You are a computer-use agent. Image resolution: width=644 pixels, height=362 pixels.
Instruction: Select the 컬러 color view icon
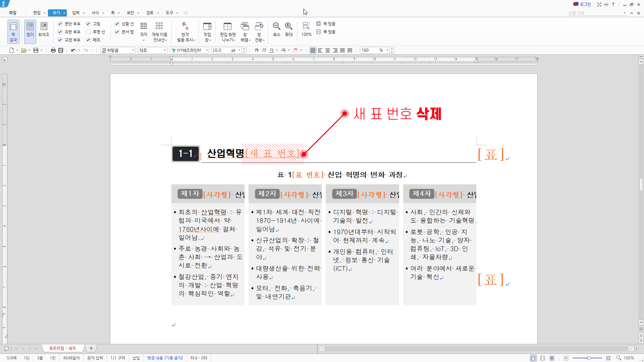click(x=30, y=31)
